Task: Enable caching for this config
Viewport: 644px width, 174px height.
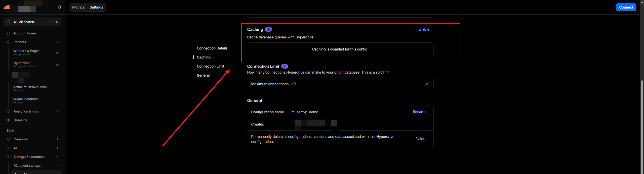Action: tap(424, 29)
